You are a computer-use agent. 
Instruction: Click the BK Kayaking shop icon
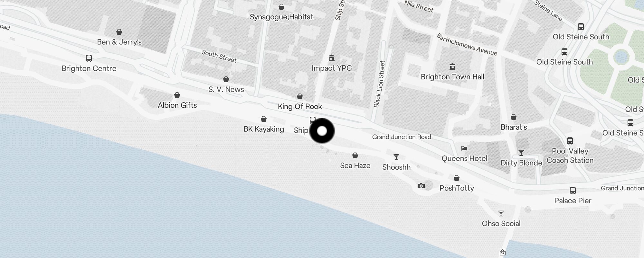click(264, 119)
